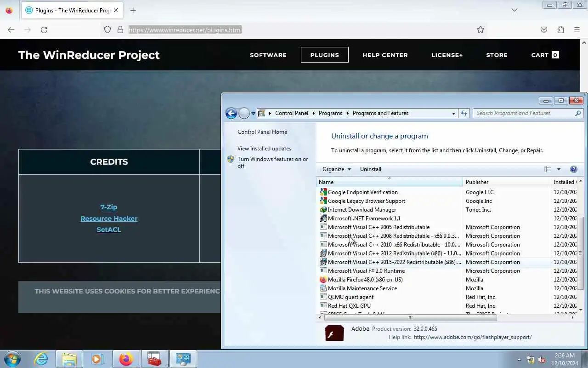Open the Resource Hacker credits link

109,218
